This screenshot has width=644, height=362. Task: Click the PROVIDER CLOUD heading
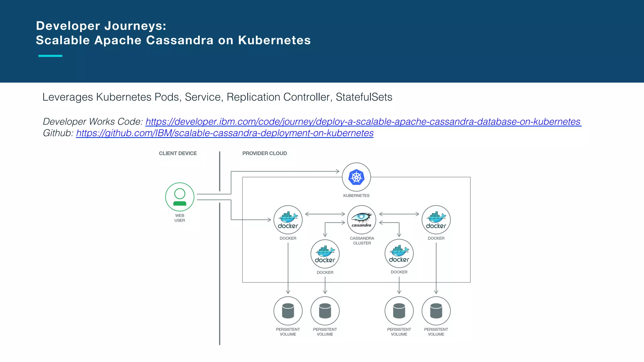coord(264,153)
